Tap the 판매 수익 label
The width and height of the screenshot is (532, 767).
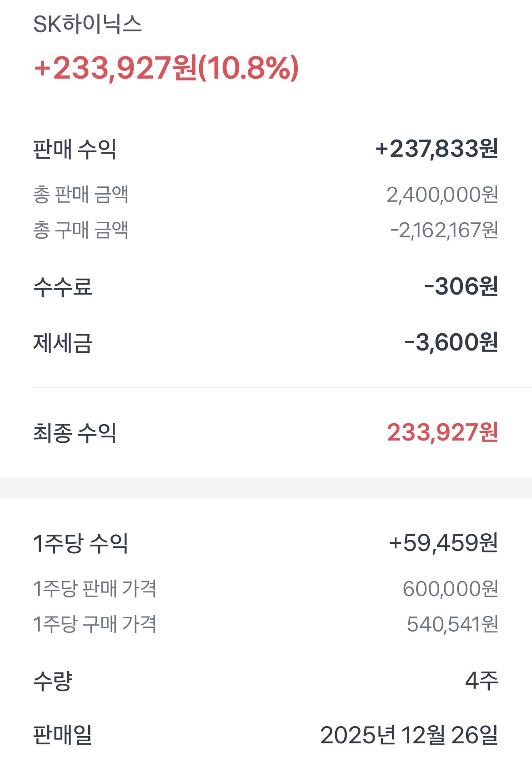pos(75,149)
